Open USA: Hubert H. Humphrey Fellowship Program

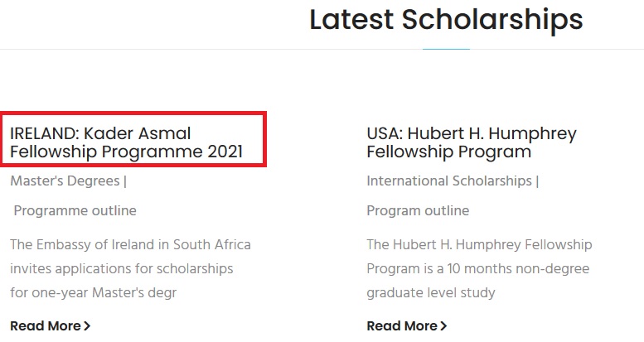click(x=471, y=142)
